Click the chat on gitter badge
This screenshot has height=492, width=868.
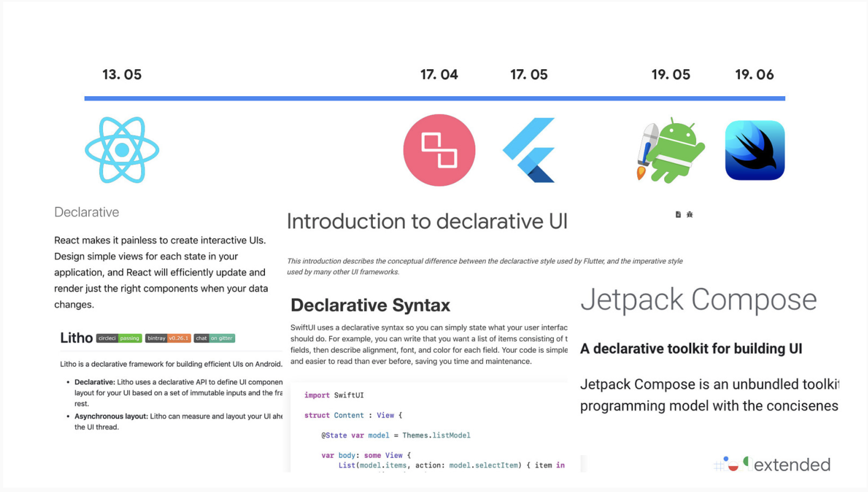point(214,338)
